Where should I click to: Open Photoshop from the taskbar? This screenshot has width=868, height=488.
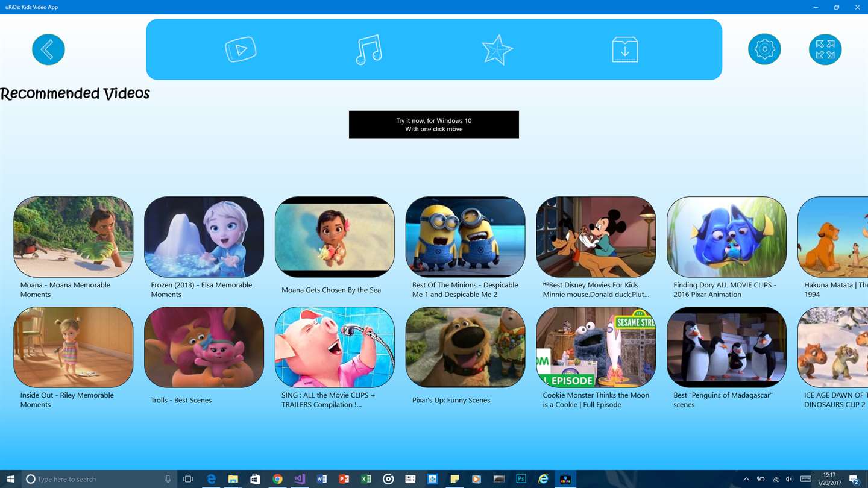pyautogui.click(x=521, y=479)
